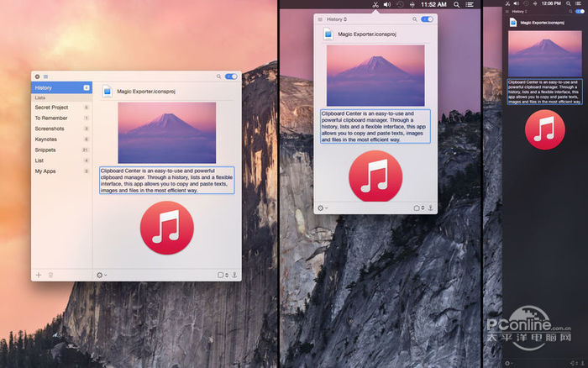Open the History dropdown in the middle popup
The height and width of the screenshot is (368, 588).
[335, 18]
